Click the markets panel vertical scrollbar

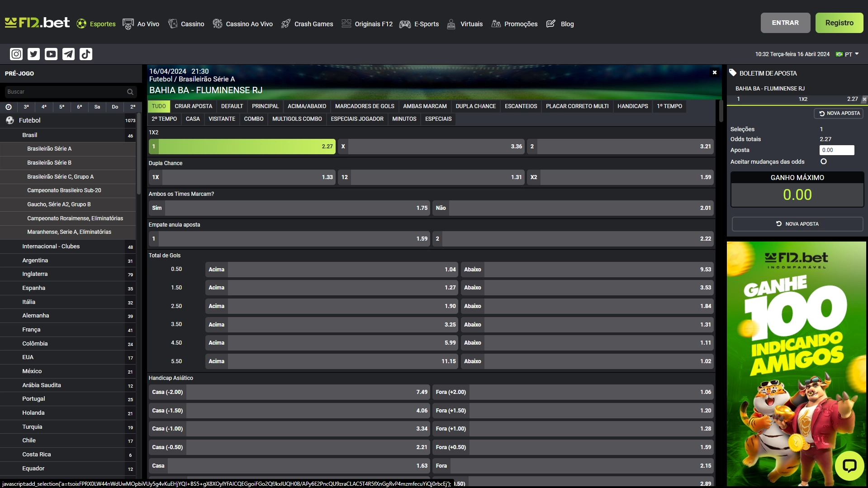pyautogui.click(x=721, y=111)
